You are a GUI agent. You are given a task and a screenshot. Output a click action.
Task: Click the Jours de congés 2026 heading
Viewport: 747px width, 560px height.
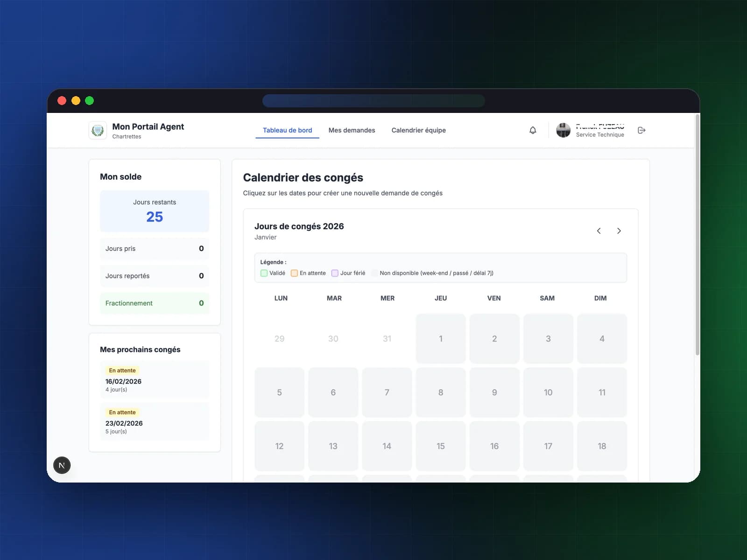point(299,226)
